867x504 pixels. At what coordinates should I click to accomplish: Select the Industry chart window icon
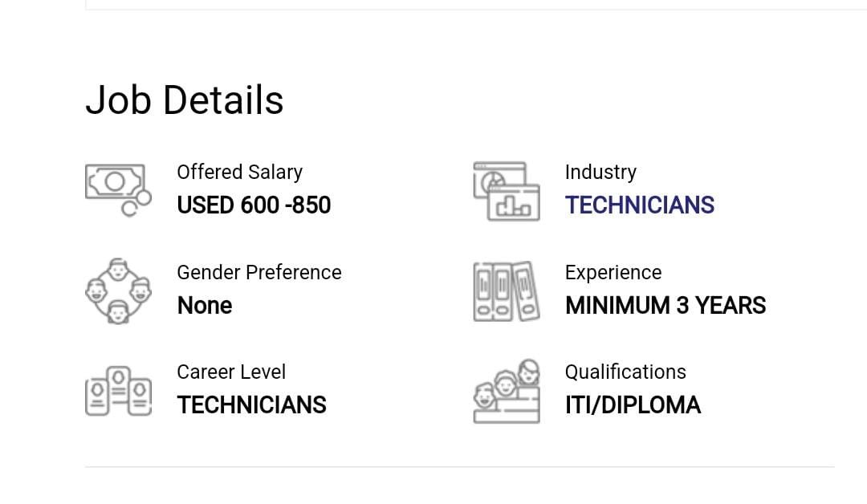[x=507, y=190]
